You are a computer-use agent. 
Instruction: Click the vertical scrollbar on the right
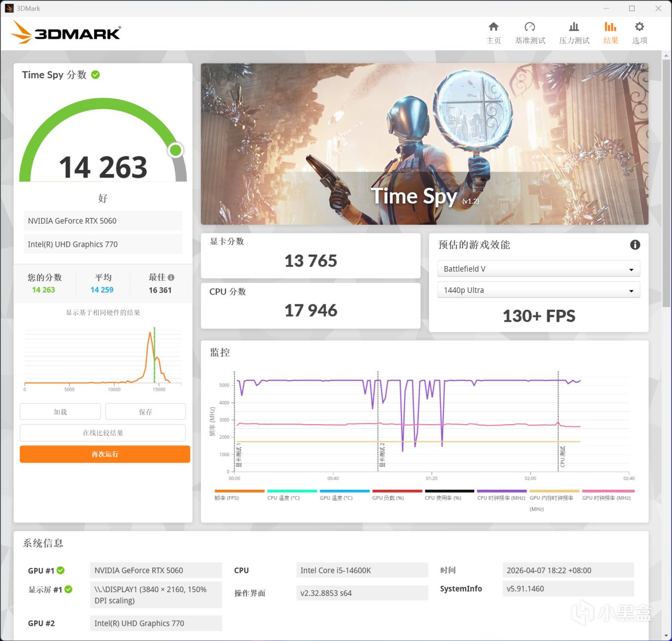[666, 184]
